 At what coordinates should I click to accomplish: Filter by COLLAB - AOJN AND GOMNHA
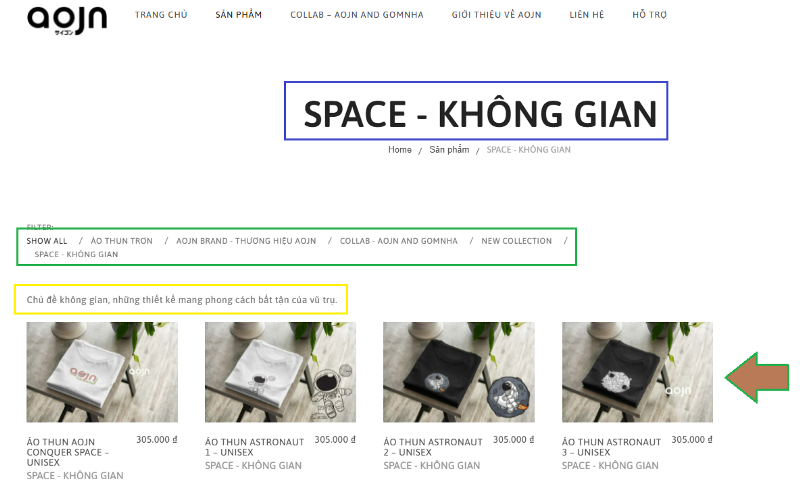[398, 241]
